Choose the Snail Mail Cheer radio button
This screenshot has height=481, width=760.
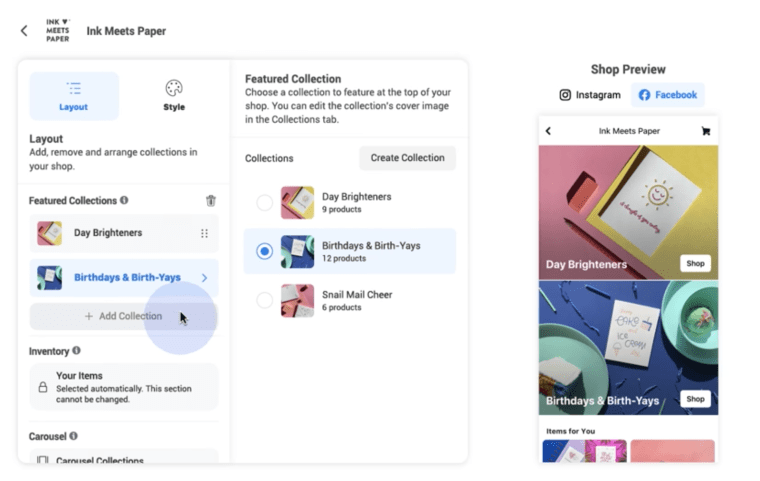[264, 300]
